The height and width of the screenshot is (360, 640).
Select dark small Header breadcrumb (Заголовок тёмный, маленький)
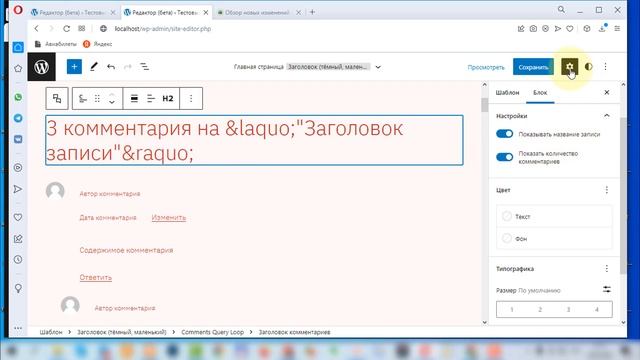coord(122,332)
